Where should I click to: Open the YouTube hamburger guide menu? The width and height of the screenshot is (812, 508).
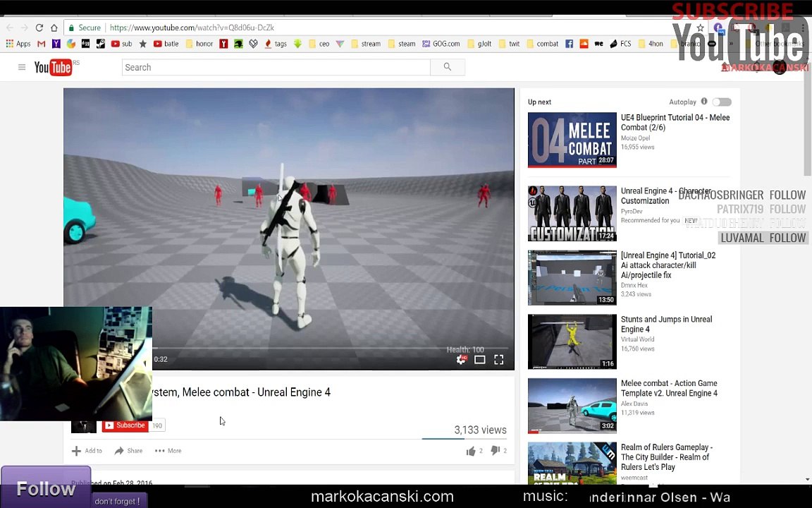pyautogui.click(x=22, y=67)
